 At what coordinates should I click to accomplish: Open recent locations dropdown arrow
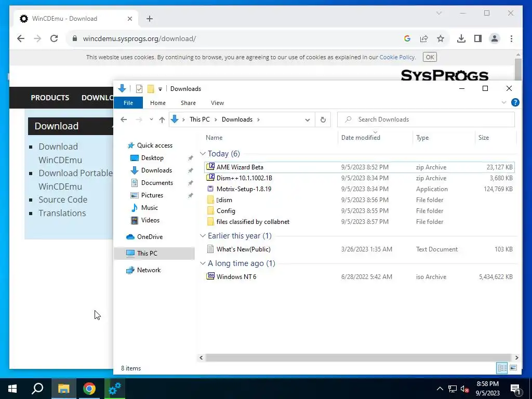point(151,119)
